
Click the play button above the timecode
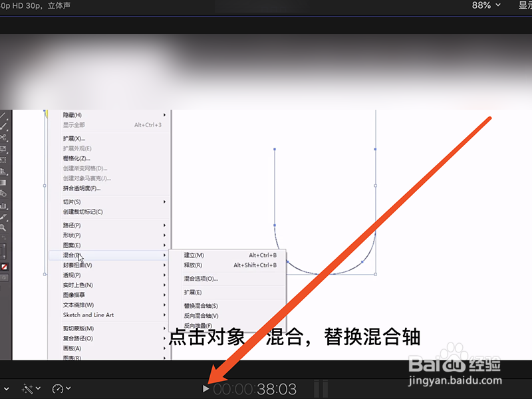(x=206, y=389)
